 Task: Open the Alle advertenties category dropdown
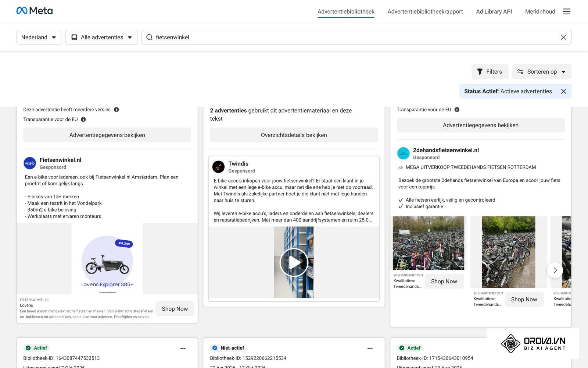(101, 37)
